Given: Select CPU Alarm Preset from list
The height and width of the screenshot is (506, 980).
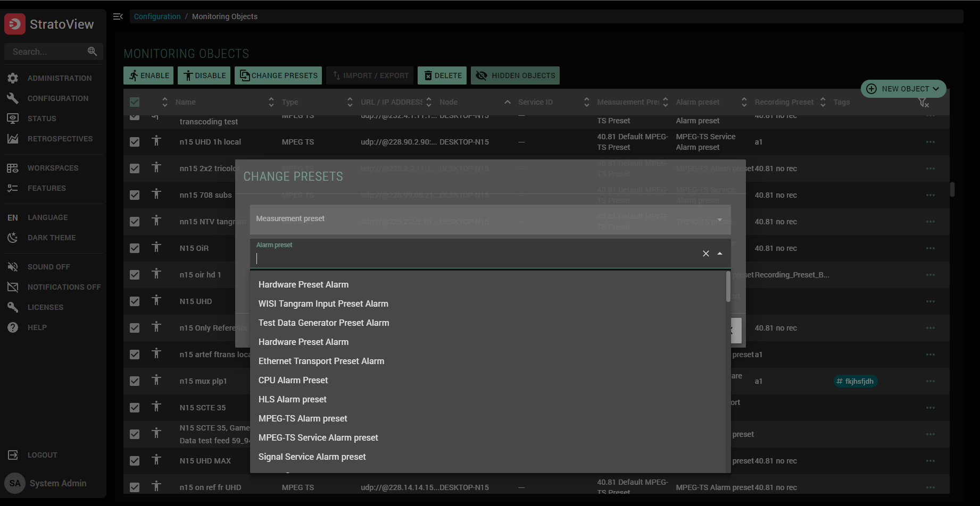Looking at the screenshot, I should pos(293,380).
